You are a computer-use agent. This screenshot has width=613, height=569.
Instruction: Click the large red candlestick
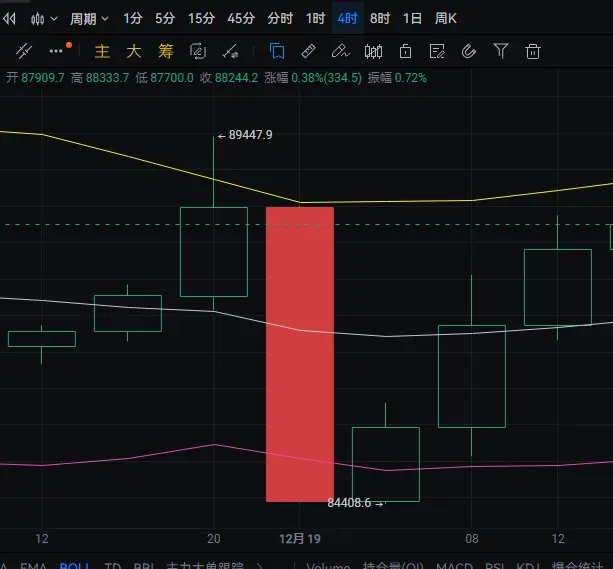(x=300, y=354)
